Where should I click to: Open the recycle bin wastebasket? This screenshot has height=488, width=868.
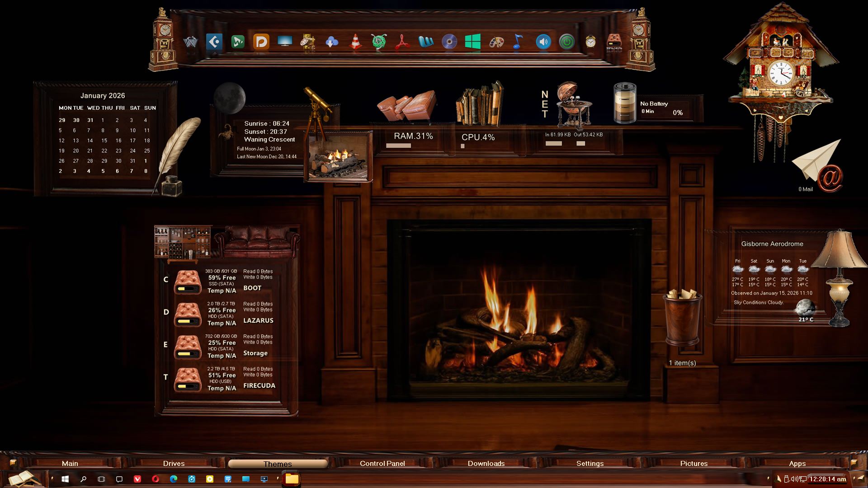(x=682, y=319)
